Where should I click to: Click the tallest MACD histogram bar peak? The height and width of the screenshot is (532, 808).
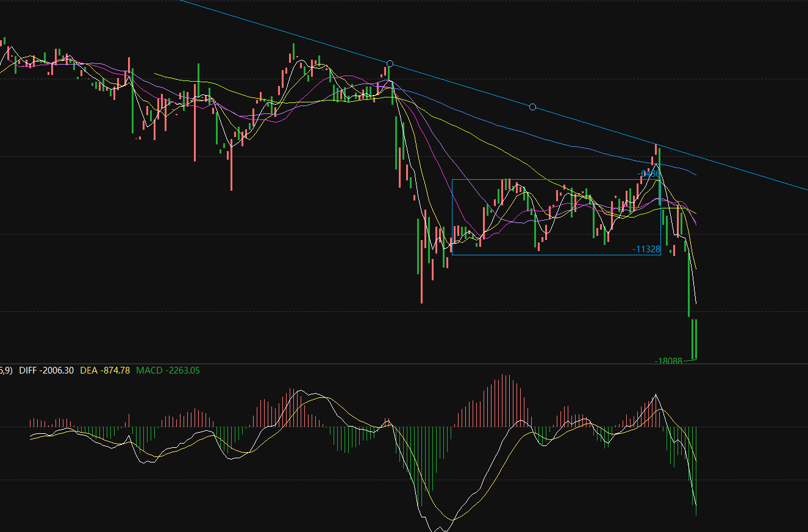(505, 375)
